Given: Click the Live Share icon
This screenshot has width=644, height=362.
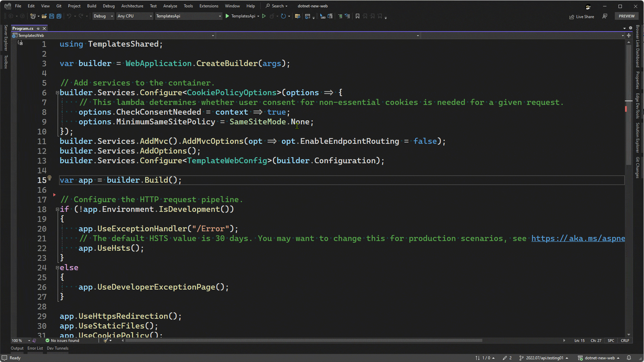Looking at the screenshot, I should tap(572, 17).
